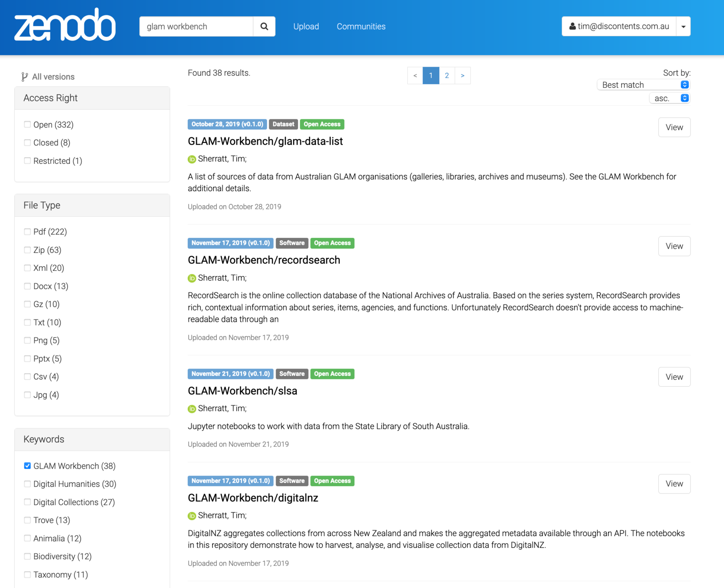Click the page 1 pagination button
This screenshot has height=588, width=724.
point(431,76)
